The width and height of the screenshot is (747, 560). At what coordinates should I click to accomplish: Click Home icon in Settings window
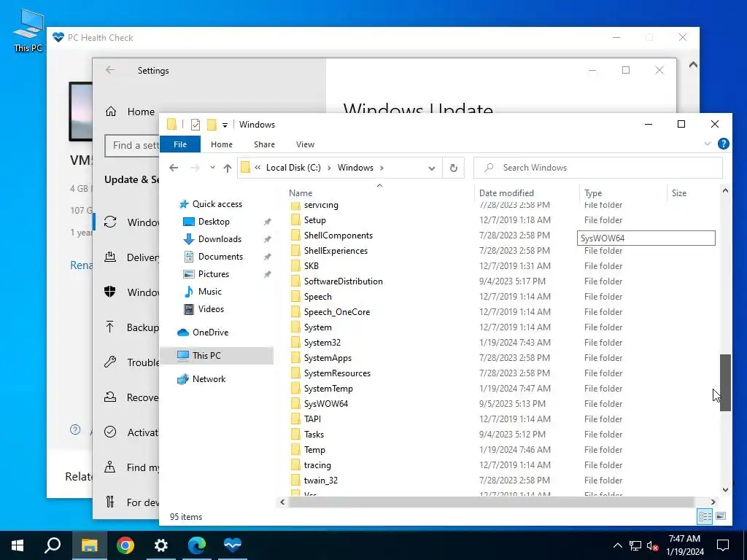click(111, 112)
